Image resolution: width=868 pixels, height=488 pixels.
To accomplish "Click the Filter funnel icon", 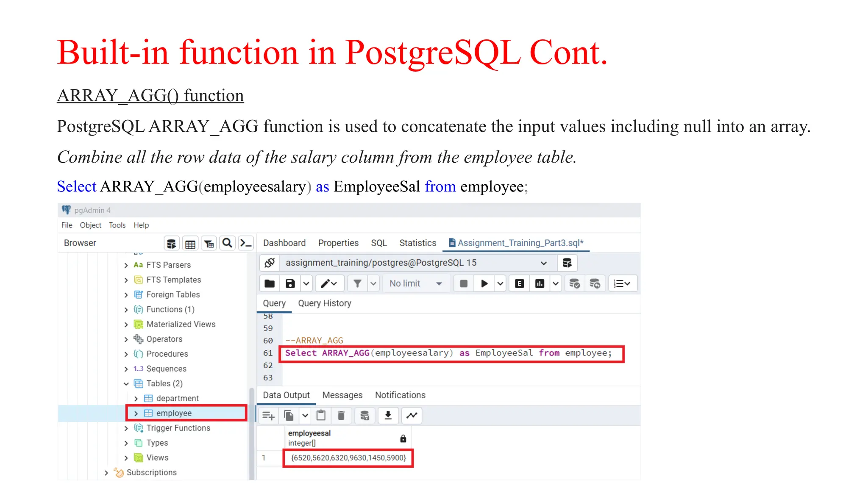I will coord(358,284).
